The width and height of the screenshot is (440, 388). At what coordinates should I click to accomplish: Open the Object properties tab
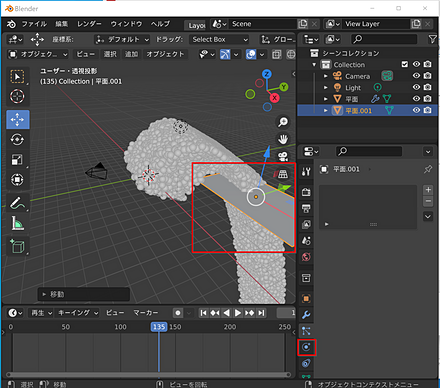(x=306, y=299)
